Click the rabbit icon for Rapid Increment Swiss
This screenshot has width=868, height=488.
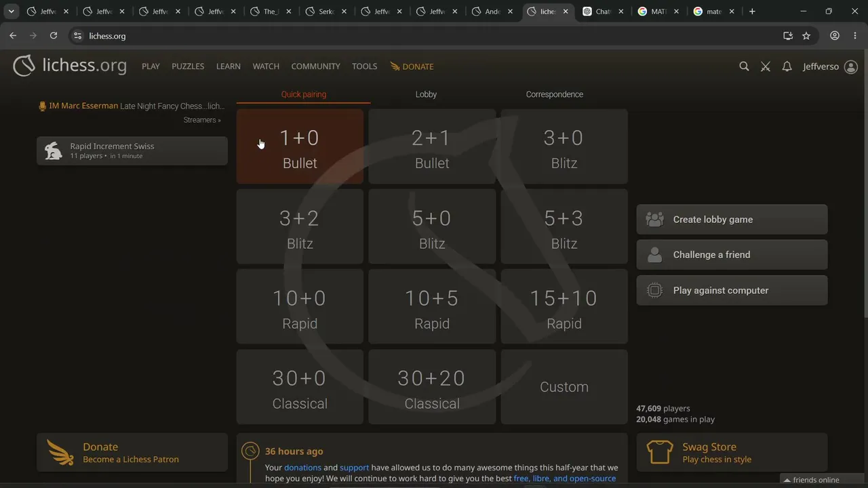click(x=54, y=150)
